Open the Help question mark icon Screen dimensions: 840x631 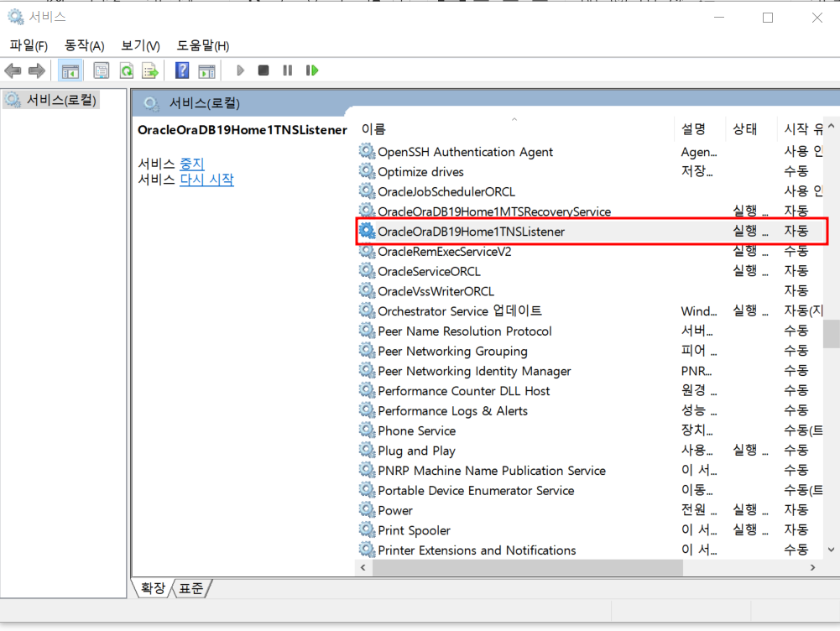[182, 70]
